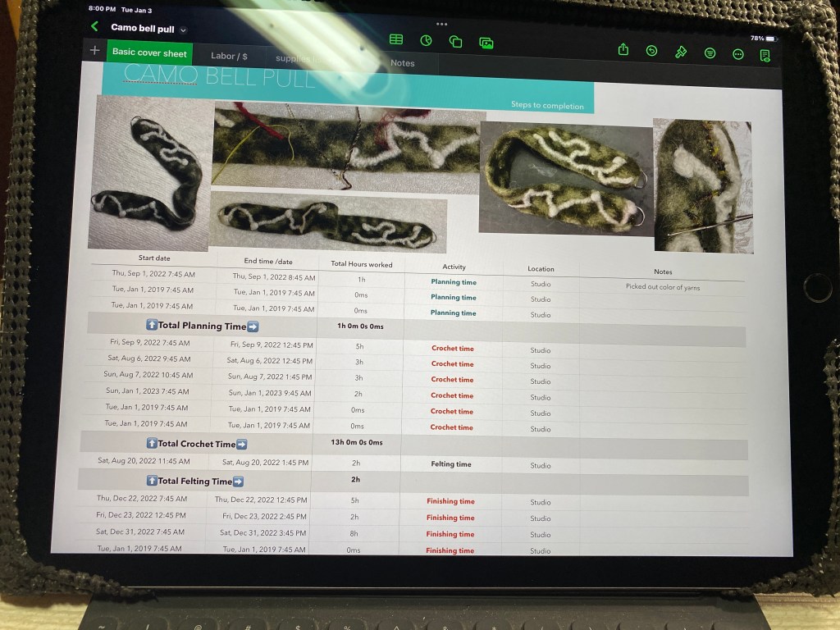Select the Basic cover sheet tab
The width and height of the screenshot is (840, 630).
(149, 52)
